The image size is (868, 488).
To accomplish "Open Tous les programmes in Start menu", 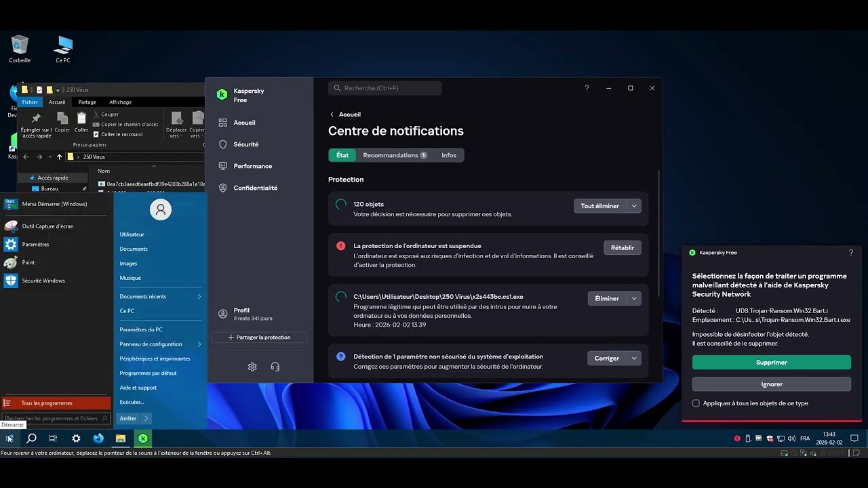I will point(56,403).
